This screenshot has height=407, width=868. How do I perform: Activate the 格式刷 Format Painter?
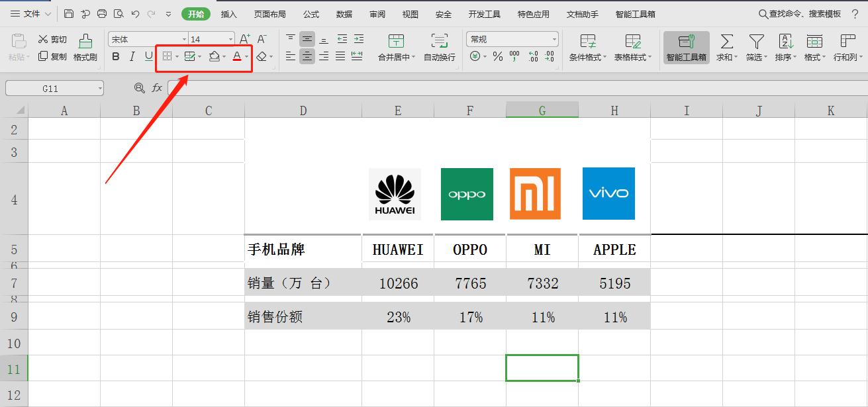coord(85,48)
